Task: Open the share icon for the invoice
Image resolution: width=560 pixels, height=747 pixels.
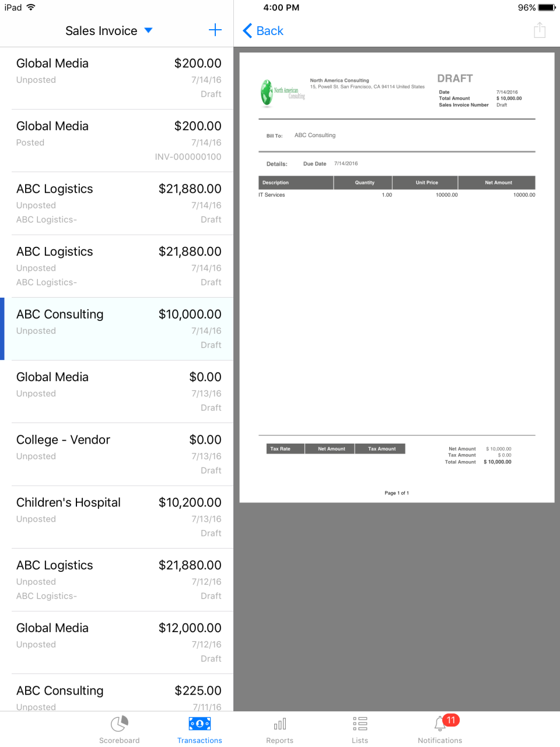Action: (540, 30)
